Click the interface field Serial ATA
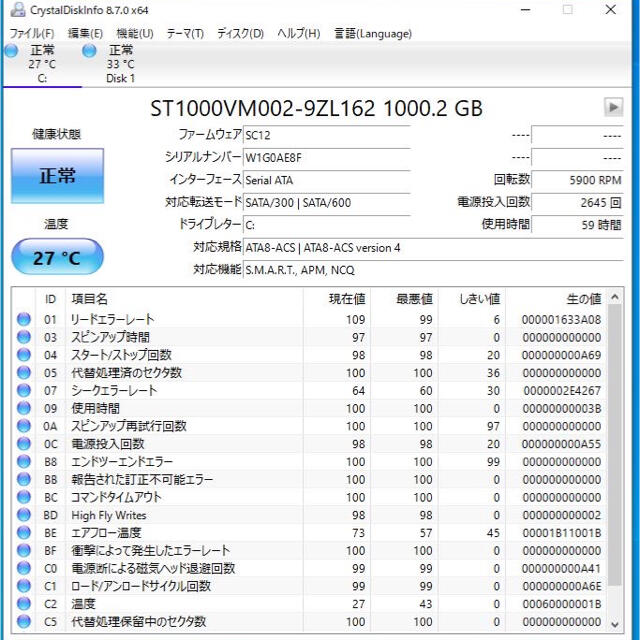 327,180
